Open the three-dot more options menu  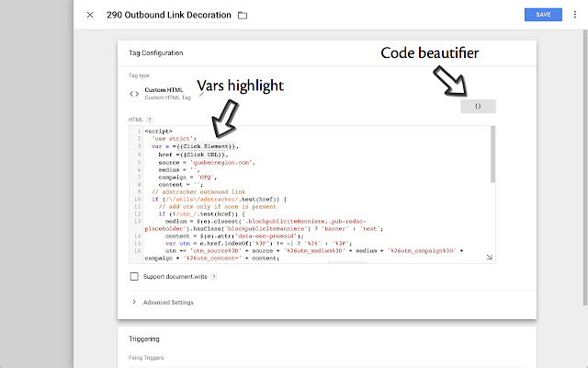click(x=575, y=15)
